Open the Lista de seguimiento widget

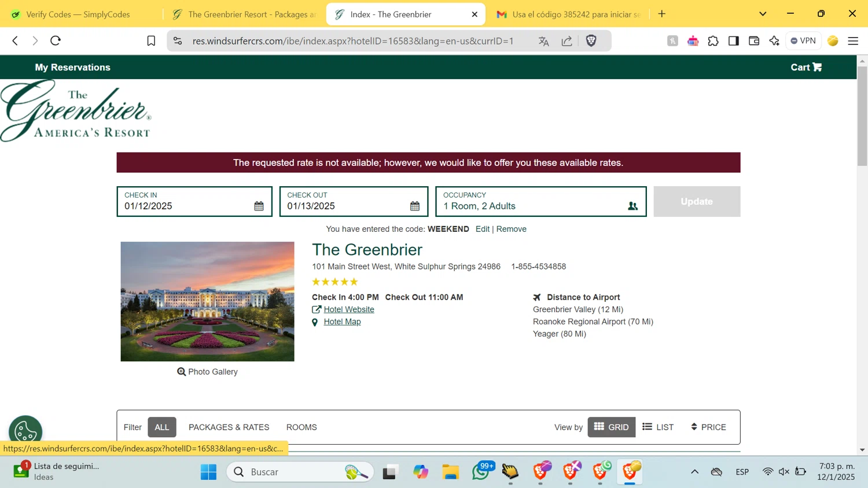pos(57,471)
